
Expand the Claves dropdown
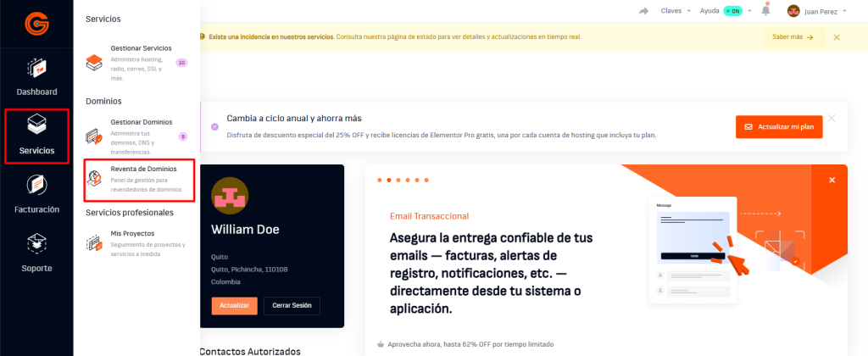[x=675, y=11]
